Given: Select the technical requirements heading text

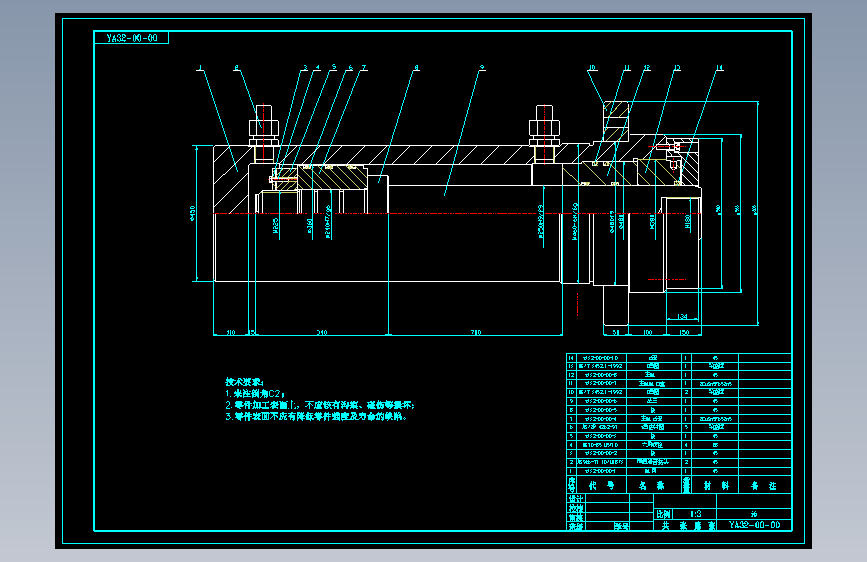Looking at the screenshot, I should click(244, 382).
